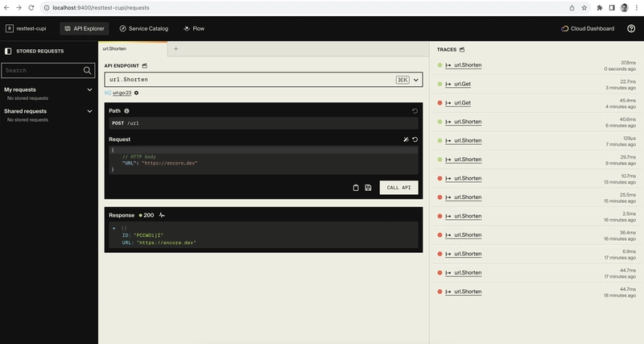The width and height of the screenshot is (644, 344).
Task: Click the search magnifier in Stored Requests
Action: 89,70
